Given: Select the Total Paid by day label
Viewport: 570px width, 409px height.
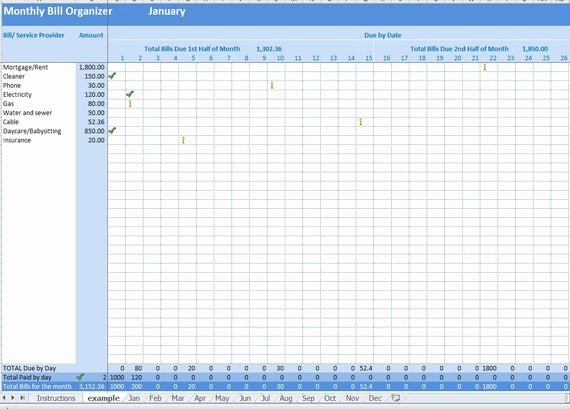Looking at the screenshot, I should 27,377.
